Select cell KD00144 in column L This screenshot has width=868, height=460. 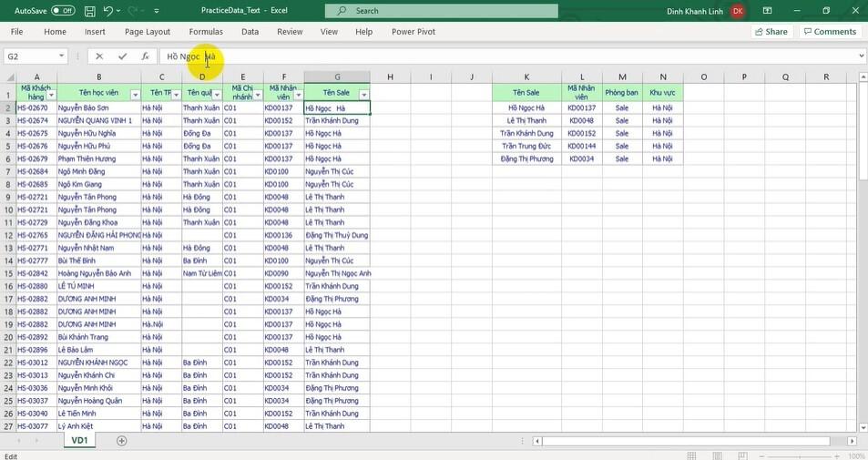click(582, 146)
